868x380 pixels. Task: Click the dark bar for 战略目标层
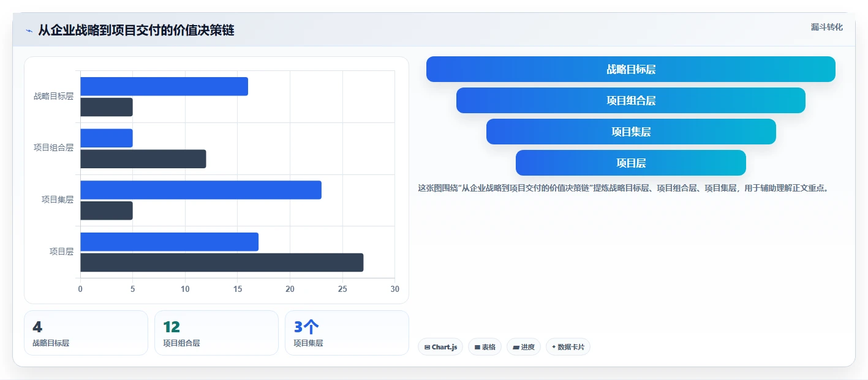107,107
